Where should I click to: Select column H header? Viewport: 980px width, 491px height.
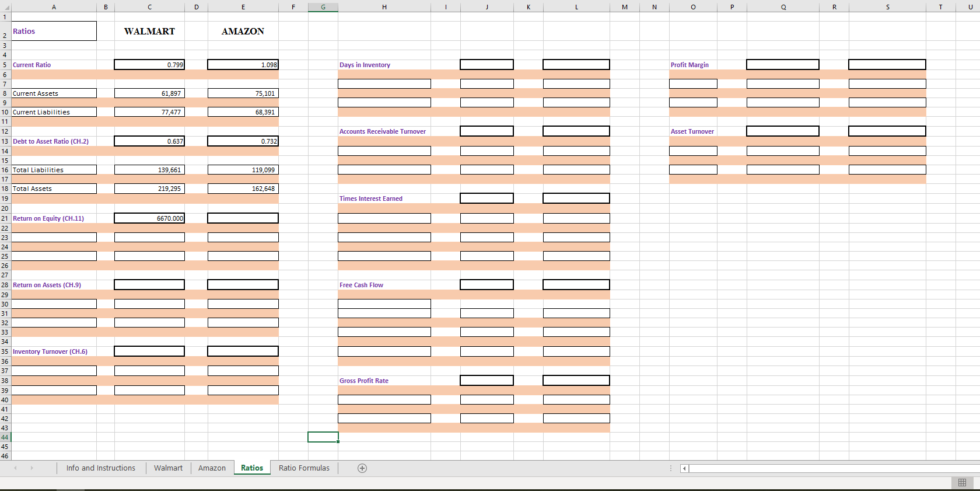coord(384,7)
